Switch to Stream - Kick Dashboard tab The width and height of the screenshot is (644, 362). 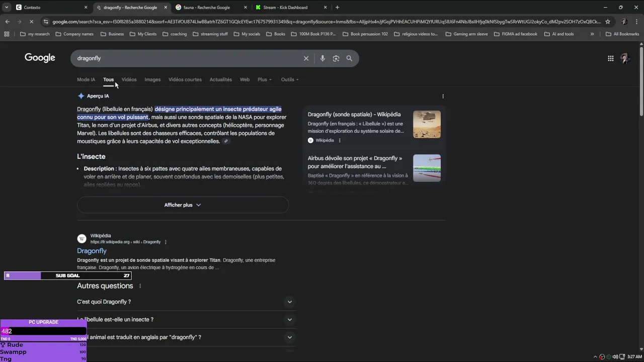291,8
